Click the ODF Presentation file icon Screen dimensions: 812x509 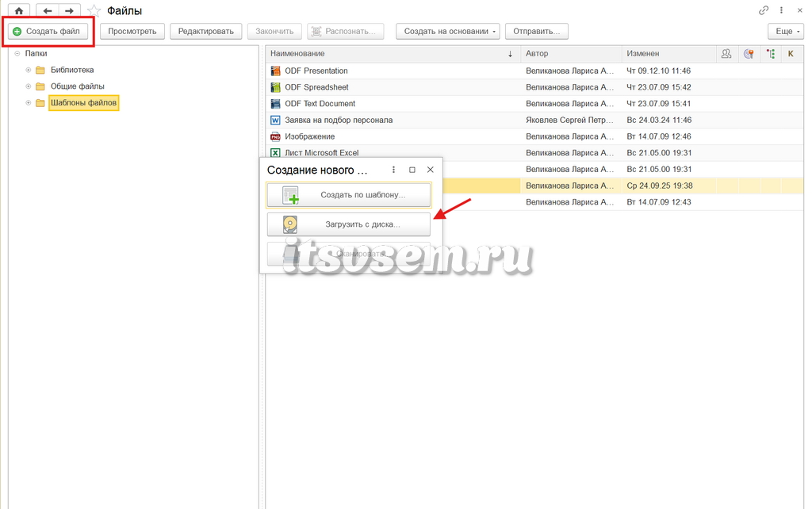(x=275, y=71)
